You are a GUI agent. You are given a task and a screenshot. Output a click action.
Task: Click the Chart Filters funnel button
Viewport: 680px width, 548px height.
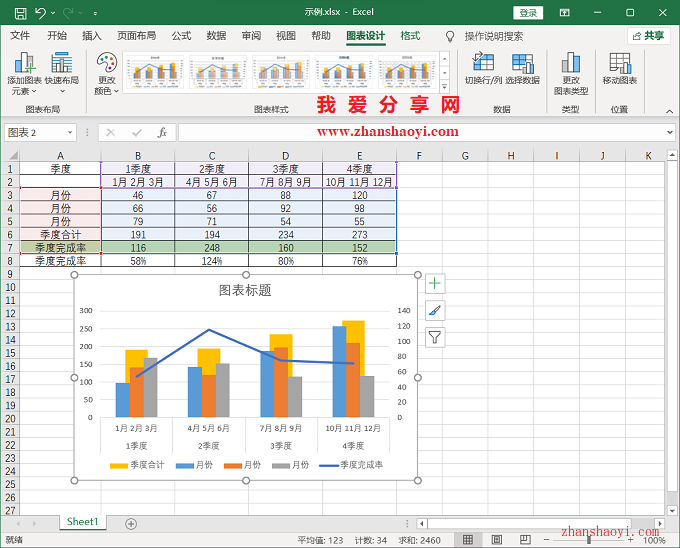click(x=435, y=337)
